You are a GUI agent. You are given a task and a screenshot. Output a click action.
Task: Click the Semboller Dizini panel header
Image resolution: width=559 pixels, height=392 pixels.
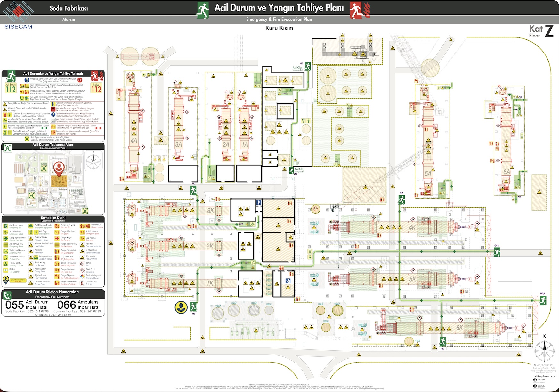tap(53, 219)
